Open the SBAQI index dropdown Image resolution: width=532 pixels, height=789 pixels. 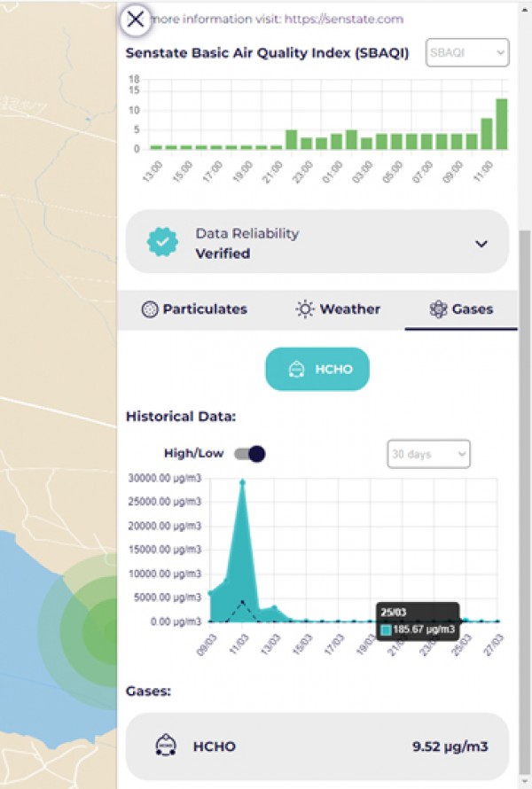pos(467,53)
